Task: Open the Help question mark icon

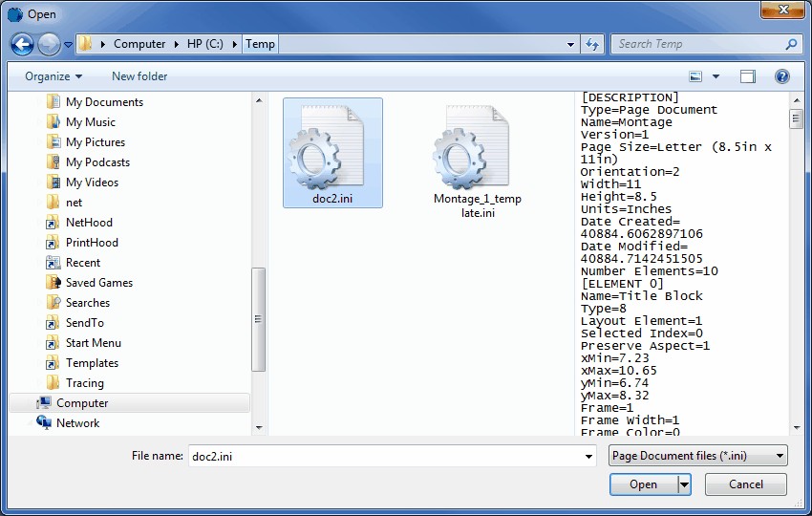Action: [x=781, y=76]
